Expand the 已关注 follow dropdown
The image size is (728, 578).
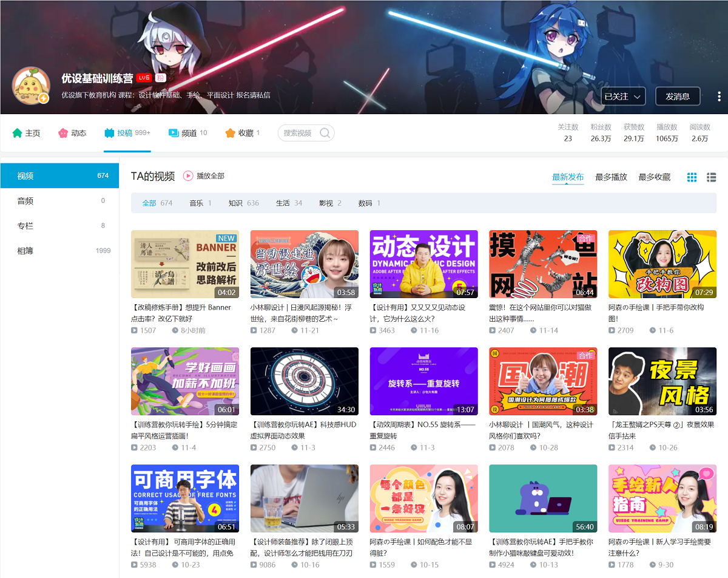[623, 97]
